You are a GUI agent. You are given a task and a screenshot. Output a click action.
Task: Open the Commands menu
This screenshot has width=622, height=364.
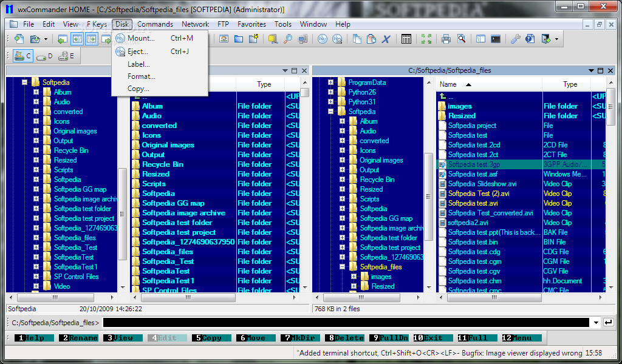(x=155, y=24)
